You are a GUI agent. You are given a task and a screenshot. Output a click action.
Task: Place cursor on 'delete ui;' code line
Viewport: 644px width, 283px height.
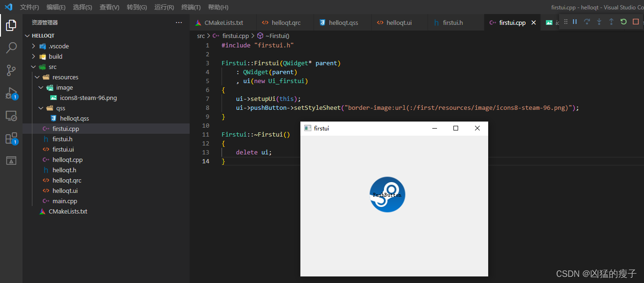(253, 153)
